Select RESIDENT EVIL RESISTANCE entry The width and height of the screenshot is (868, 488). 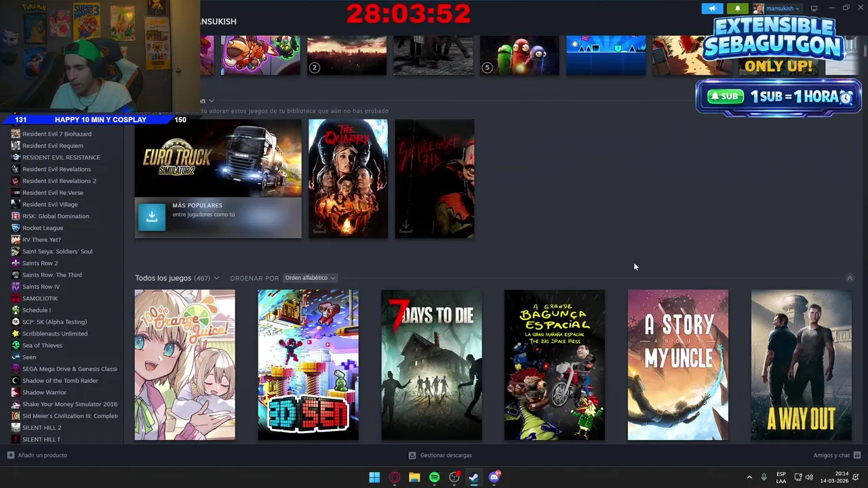(62, 157)
